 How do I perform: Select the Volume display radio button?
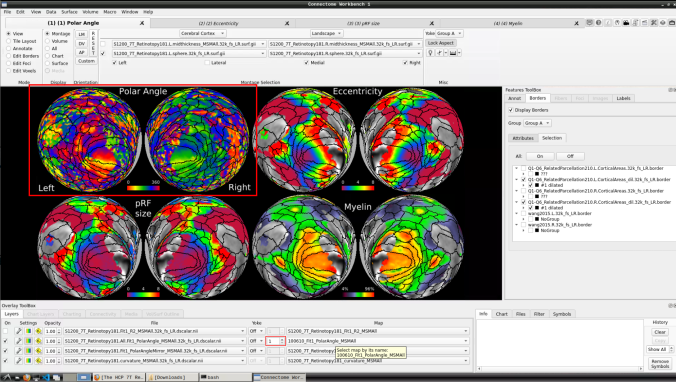point(47,41)
